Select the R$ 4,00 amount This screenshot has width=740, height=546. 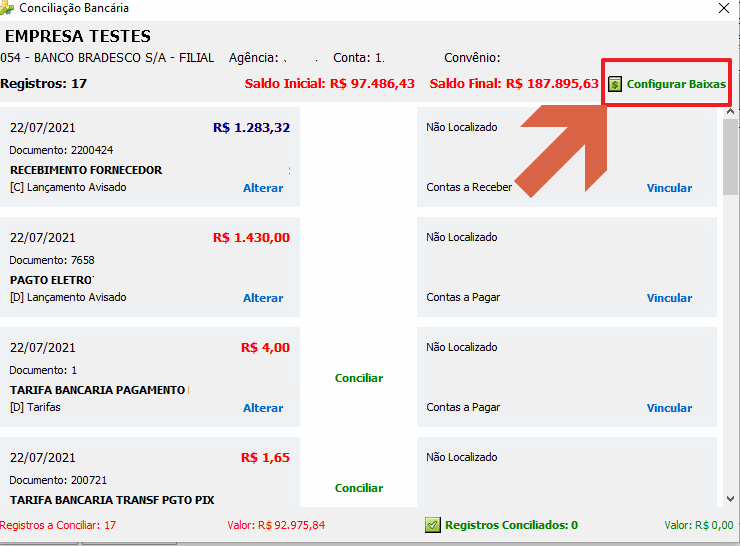[x=265, y=347]
